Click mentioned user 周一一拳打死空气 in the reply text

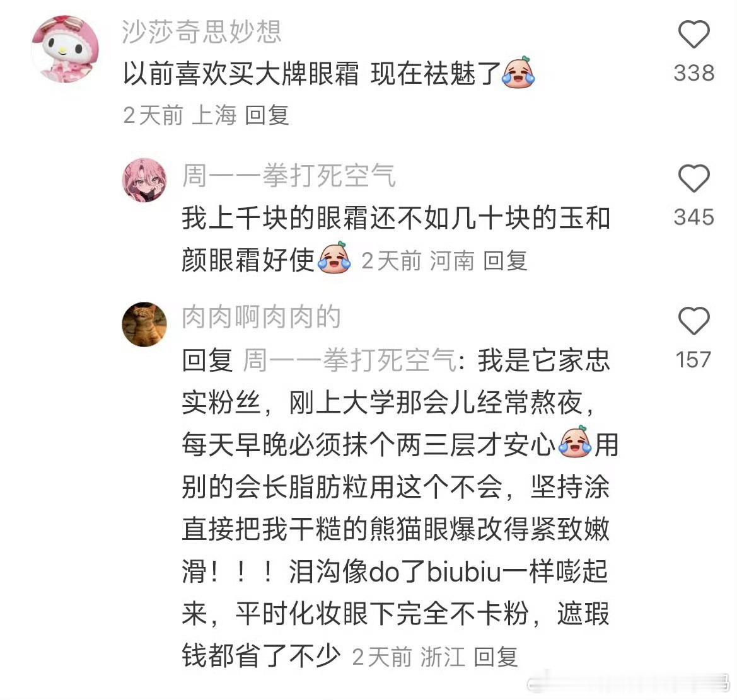[350, 360]
